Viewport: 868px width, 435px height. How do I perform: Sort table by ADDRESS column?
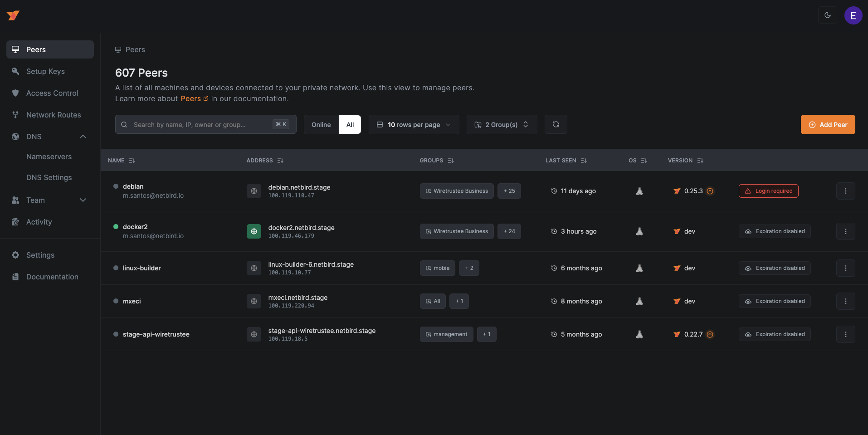click(x=265, y=161)
